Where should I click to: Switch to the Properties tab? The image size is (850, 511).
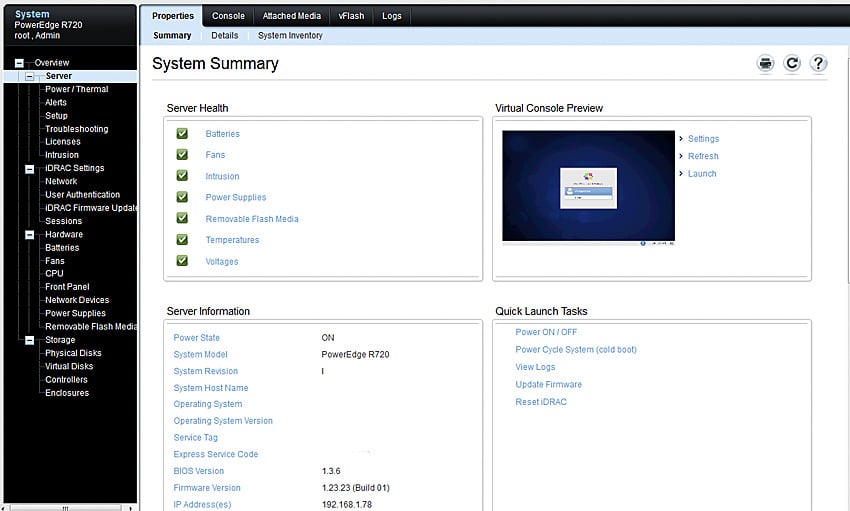click(x=172, y=16)
